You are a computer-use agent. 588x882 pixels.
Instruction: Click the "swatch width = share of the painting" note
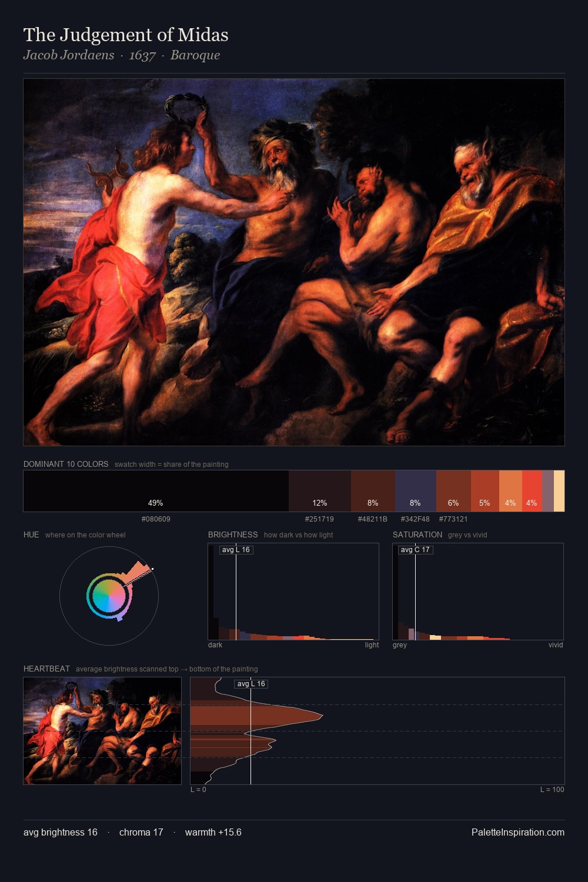172,465
